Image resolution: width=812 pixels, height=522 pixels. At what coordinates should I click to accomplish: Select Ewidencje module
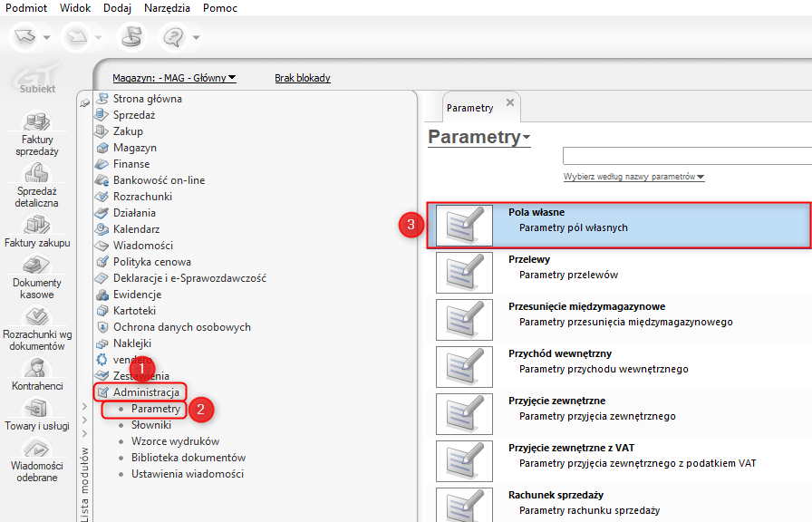[x=137, y=295]
